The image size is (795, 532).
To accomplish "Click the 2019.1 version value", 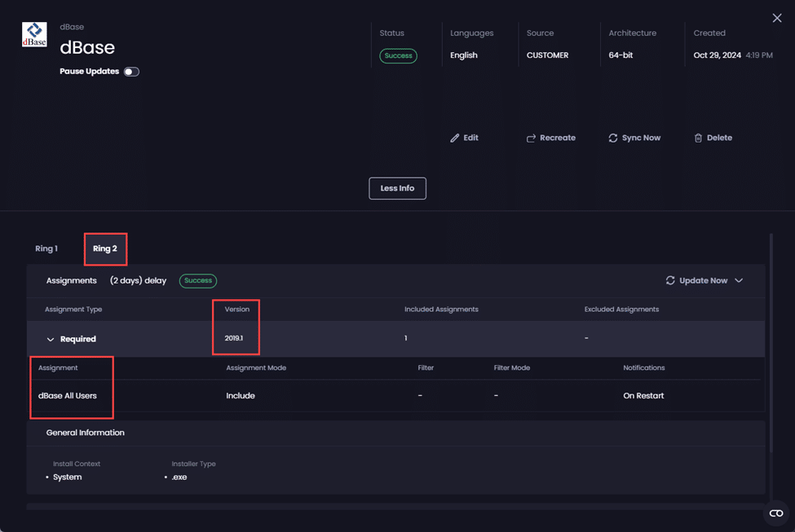I will 234,338.
